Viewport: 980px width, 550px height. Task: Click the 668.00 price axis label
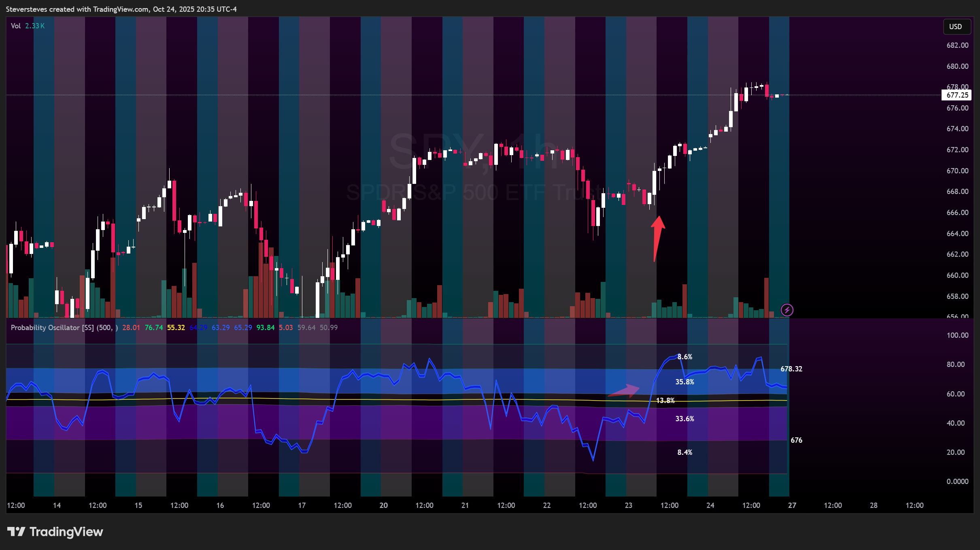pyautogui.click(x=957, y=192)
